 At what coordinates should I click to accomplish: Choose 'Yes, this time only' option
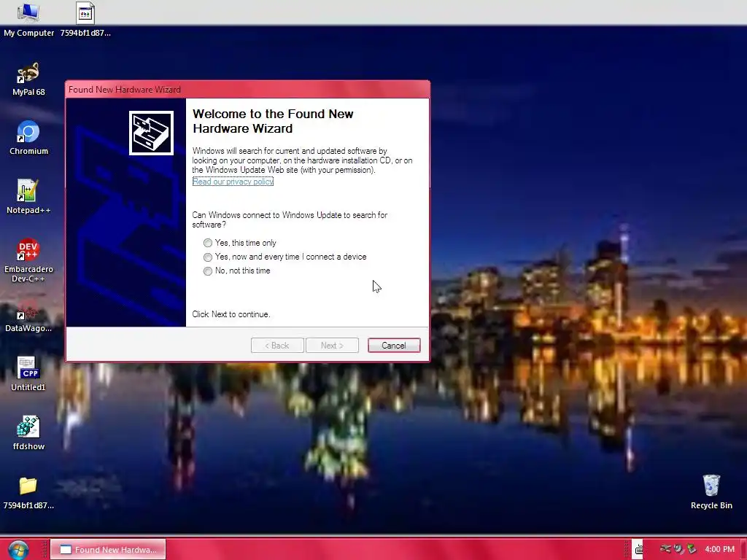(x=239, y=243)
